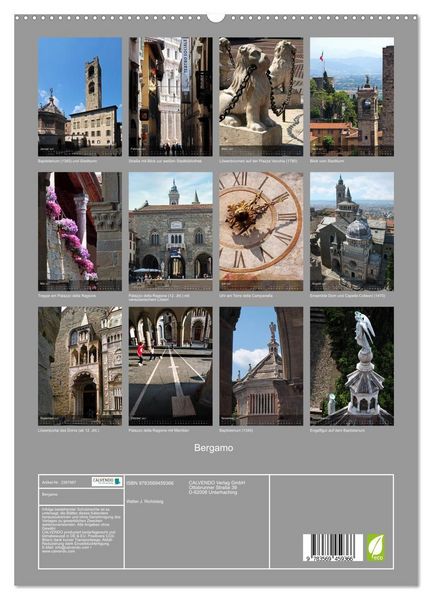The width and height of the screenshot is (432, 600).
Task: Open the Baptisterium seen through arch photo
Action: coord(261,366)
